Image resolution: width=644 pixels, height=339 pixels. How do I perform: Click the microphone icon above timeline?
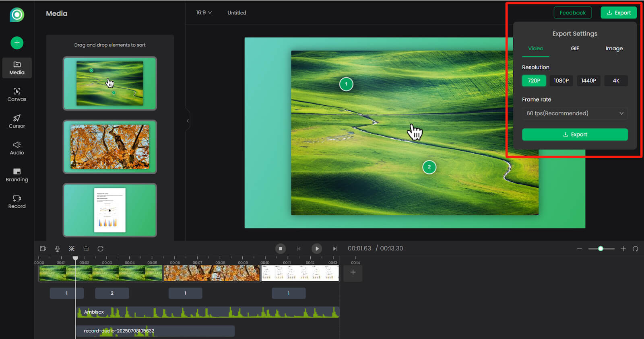coord(57,249)
